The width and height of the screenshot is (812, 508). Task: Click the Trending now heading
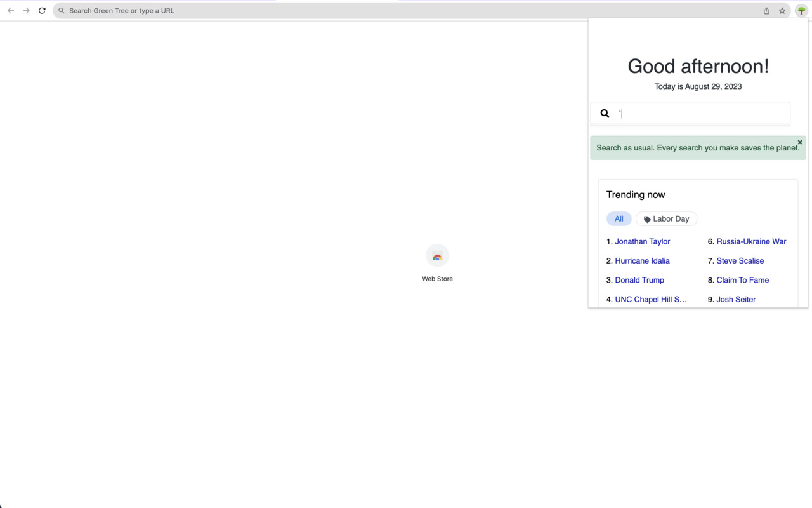[636, 195]
